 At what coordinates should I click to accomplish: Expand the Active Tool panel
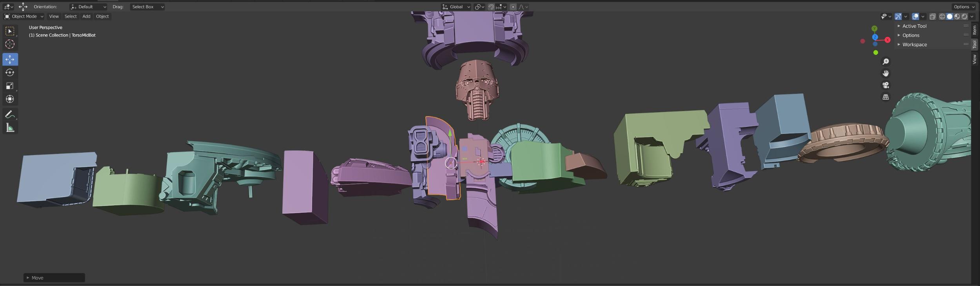914,26
